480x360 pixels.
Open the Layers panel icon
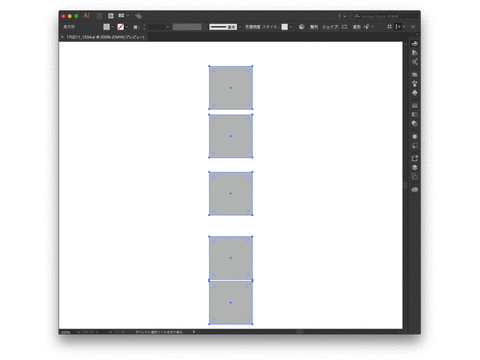tap(415, 167)
